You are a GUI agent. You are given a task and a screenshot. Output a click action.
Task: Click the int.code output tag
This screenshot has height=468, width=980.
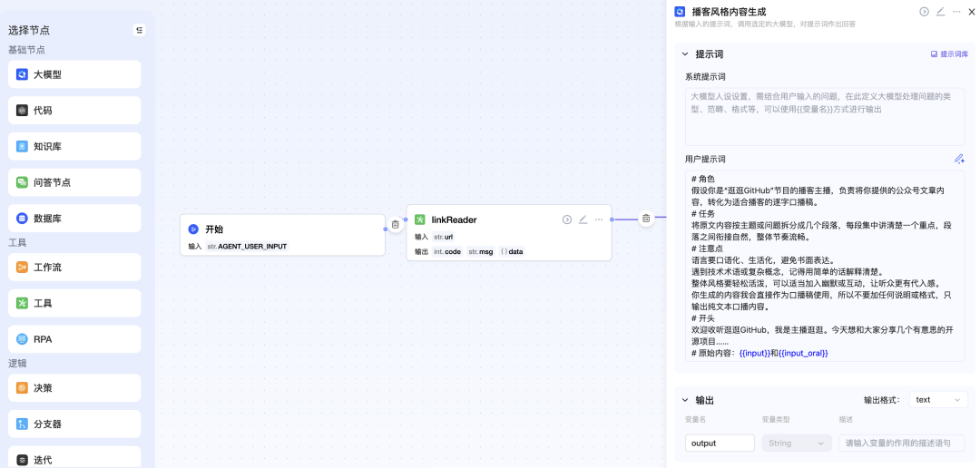point(447,252)
